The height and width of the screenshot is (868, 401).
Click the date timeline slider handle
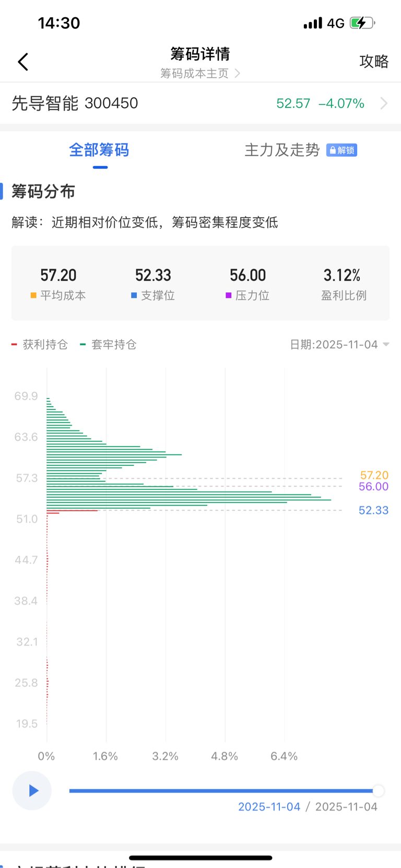tap(379, 791)
